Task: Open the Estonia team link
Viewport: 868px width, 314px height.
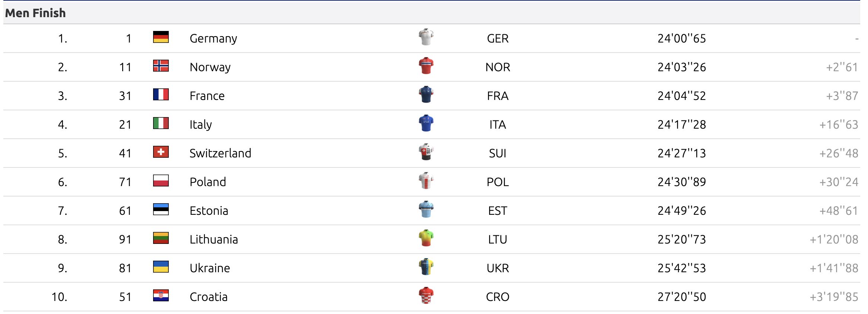Action: [x=209, y=211]
